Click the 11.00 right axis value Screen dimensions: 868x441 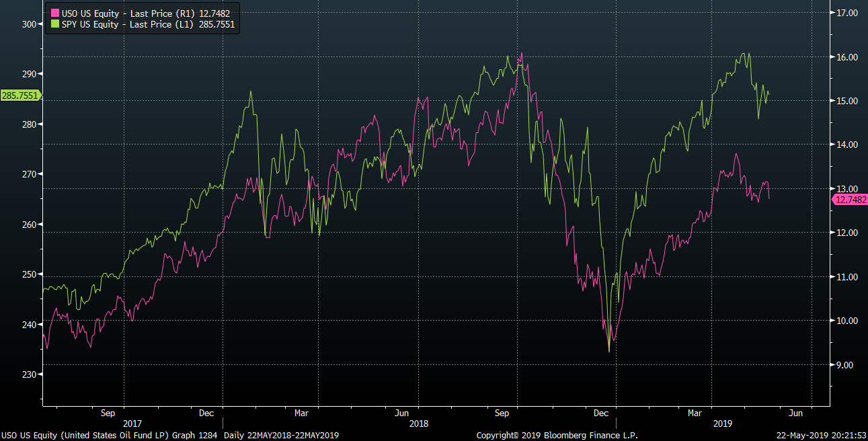[846, 277]
